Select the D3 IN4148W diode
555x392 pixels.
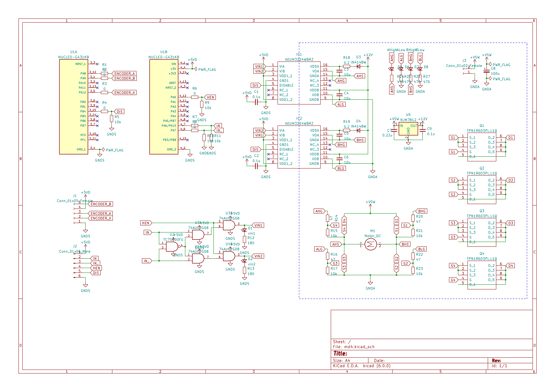point(358,66)
